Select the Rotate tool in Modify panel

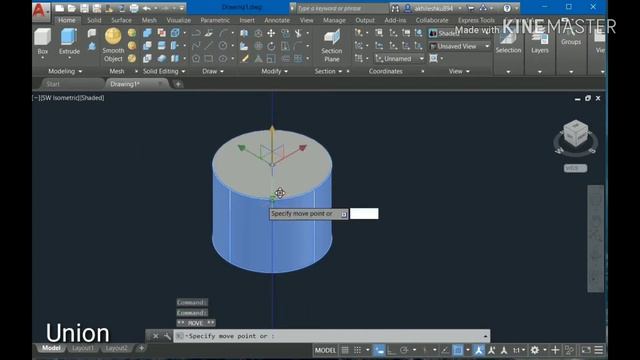pos(271,46)
